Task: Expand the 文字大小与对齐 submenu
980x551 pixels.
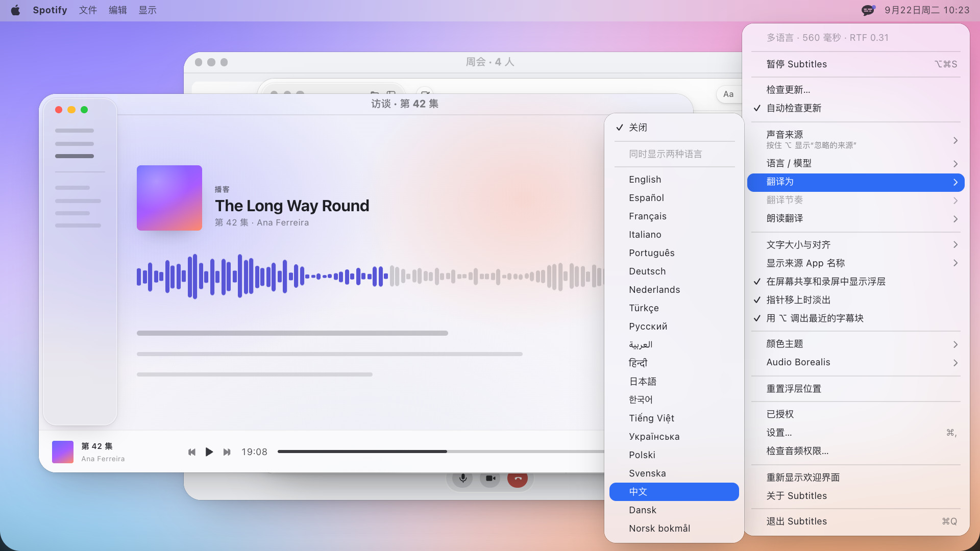Action: (x=856, y=245)
